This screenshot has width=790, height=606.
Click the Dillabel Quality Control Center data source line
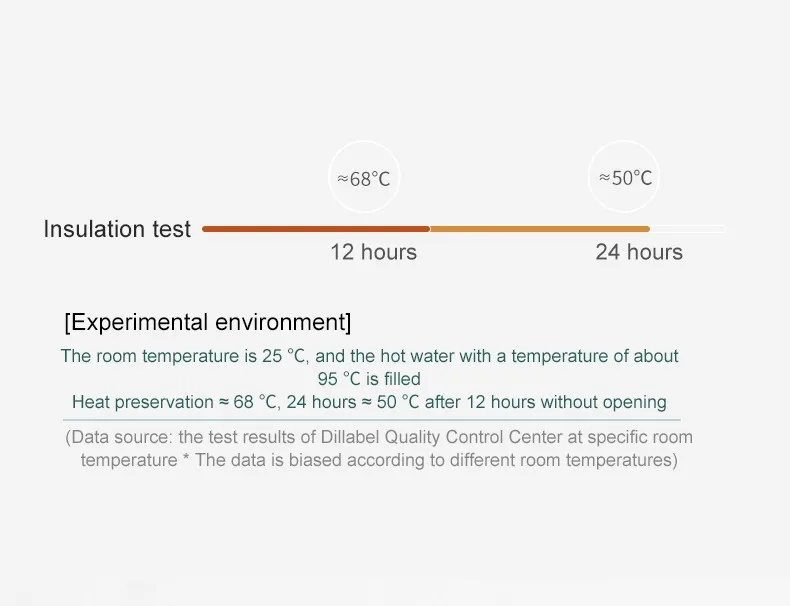379,437
